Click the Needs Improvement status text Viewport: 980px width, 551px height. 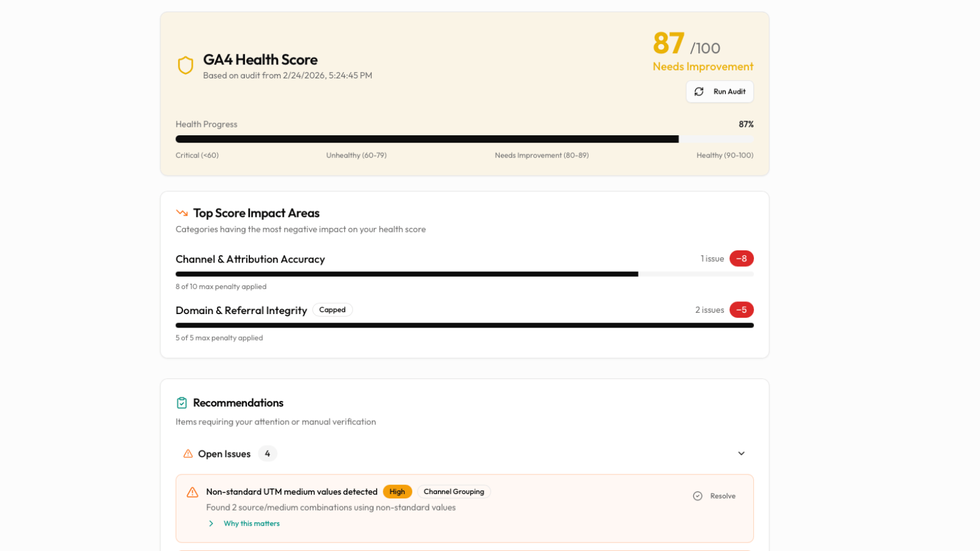(703, 66)
